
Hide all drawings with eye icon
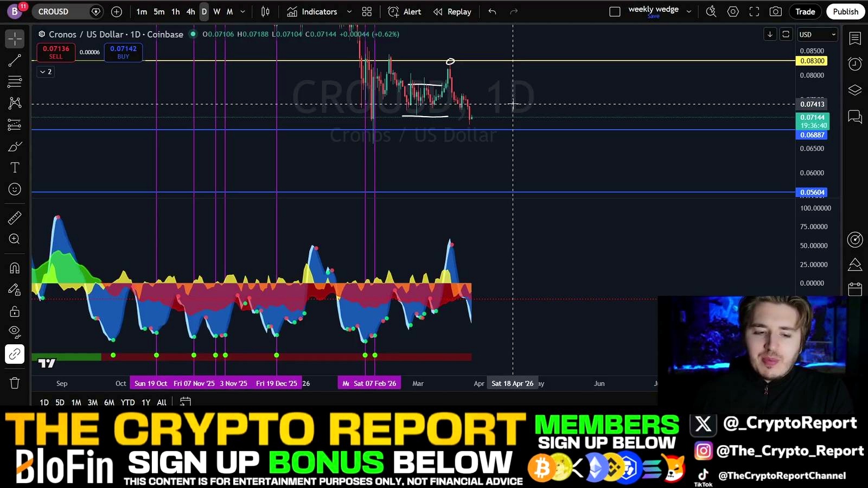[15, 332]
